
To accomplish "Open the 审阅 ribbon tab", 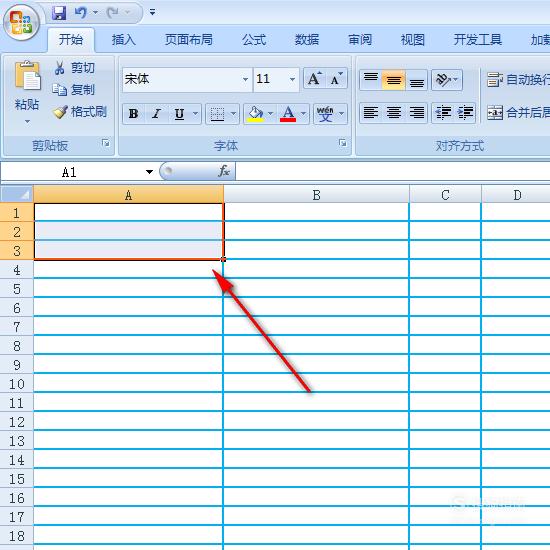I will pos(360,40).
